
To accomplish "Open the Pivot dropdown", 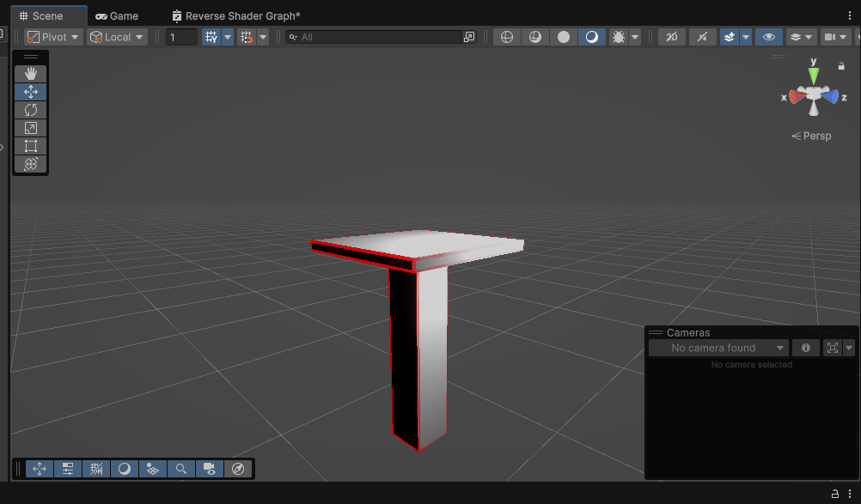I will 52,36.
